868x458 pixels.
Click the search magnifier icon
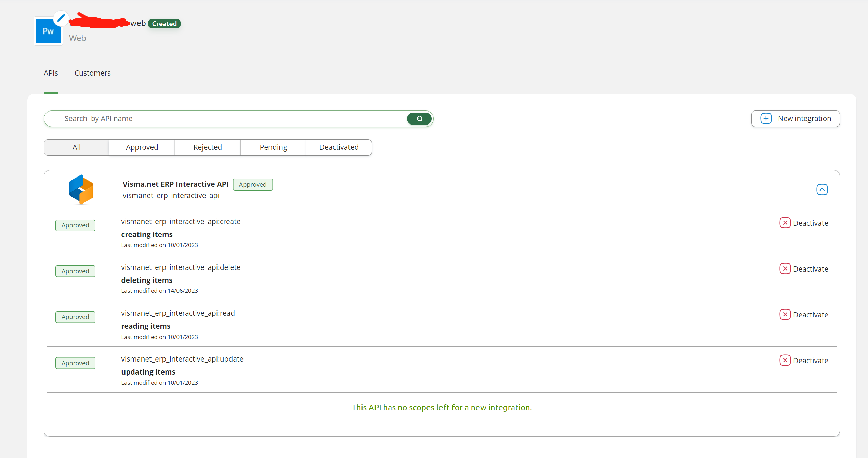[x=419, y=119]
